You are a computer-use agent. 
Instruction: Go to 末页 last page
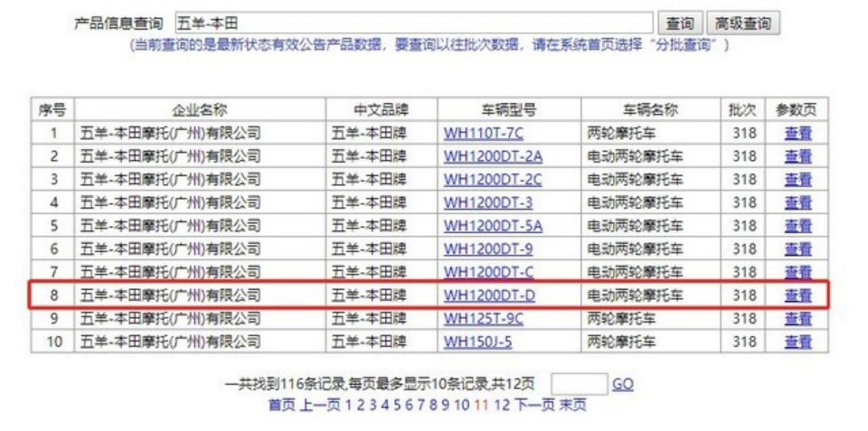coord(572,405)
